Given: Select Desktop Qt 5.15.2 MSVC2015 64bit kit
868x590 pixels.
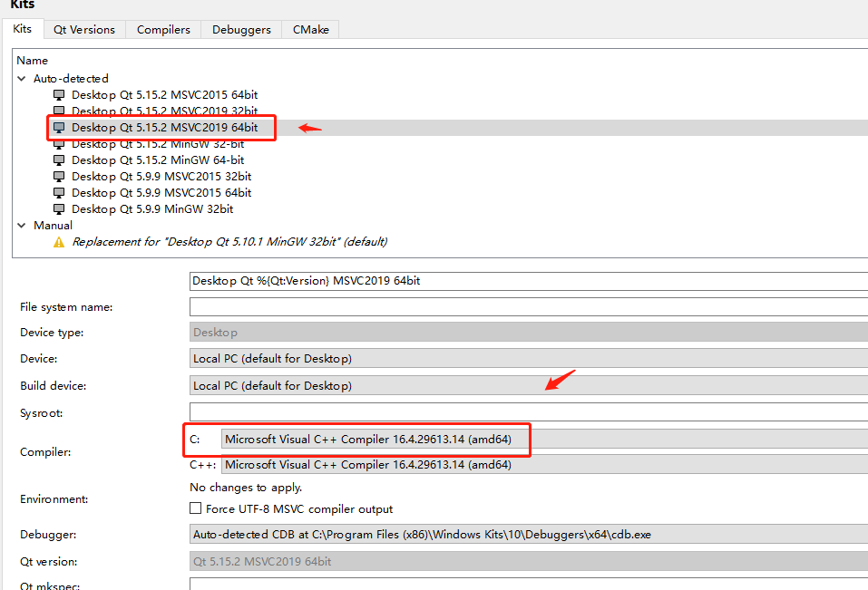Looking at the screenshot, I should (x=164, y=95).
